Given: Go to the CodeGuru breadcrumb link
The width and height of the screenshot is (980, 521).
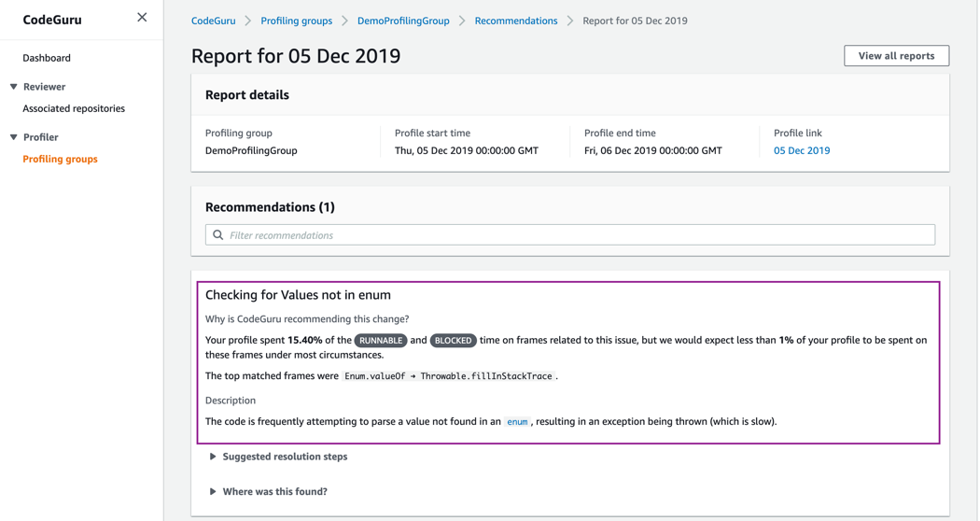Looking at the screenshot, I should [x=213, y=21].
